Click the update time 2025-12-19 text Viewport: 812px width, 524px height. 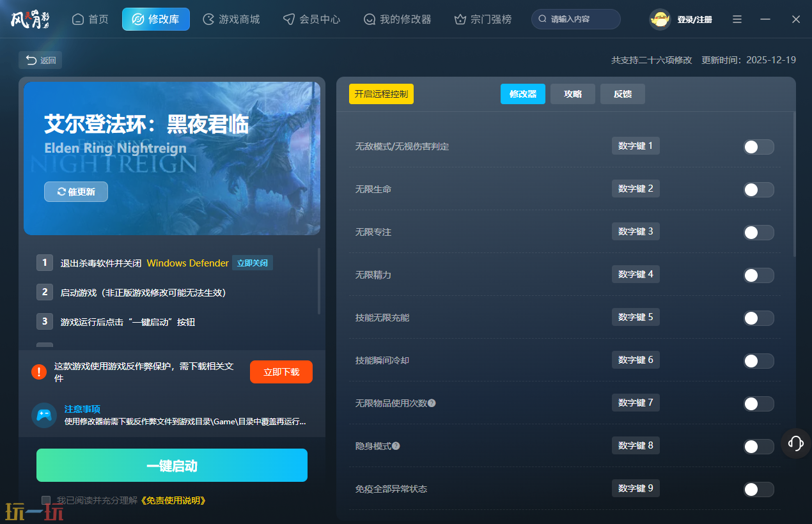pos(749,60)
